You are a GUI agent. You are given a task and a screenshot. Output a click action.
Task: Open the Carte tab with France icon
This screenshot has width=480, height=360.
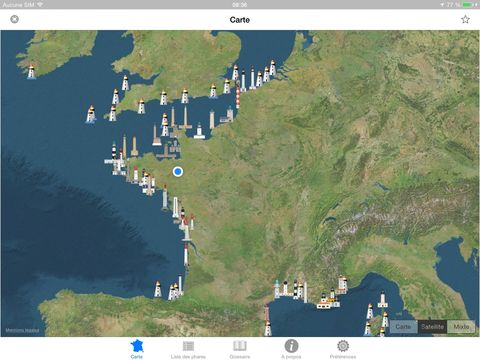coord(137,349)
